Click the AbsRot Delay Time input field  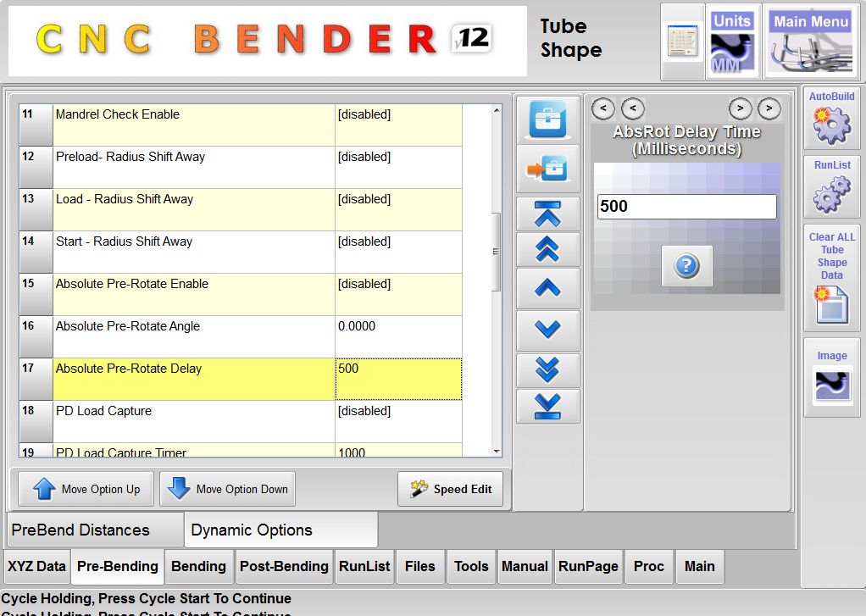[686, 207]
